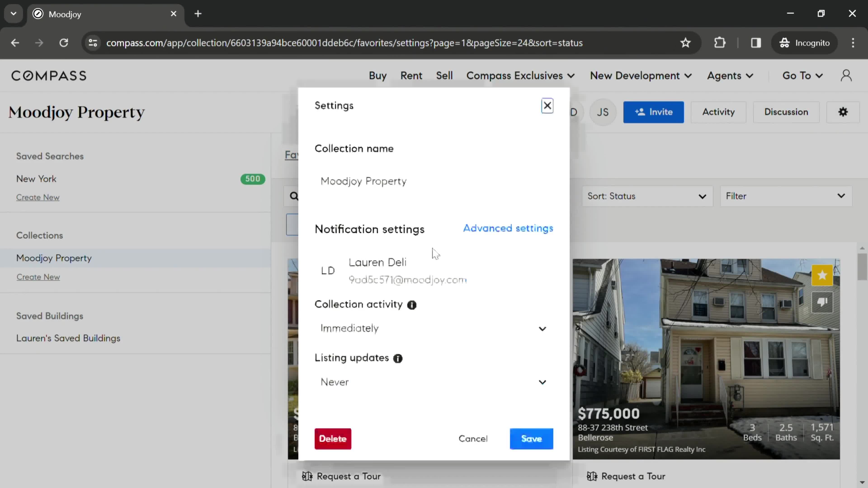Screen dimensions: 868x488
Task: Expand the Collection activity Immediately dropdown
Action: point(434,328)
